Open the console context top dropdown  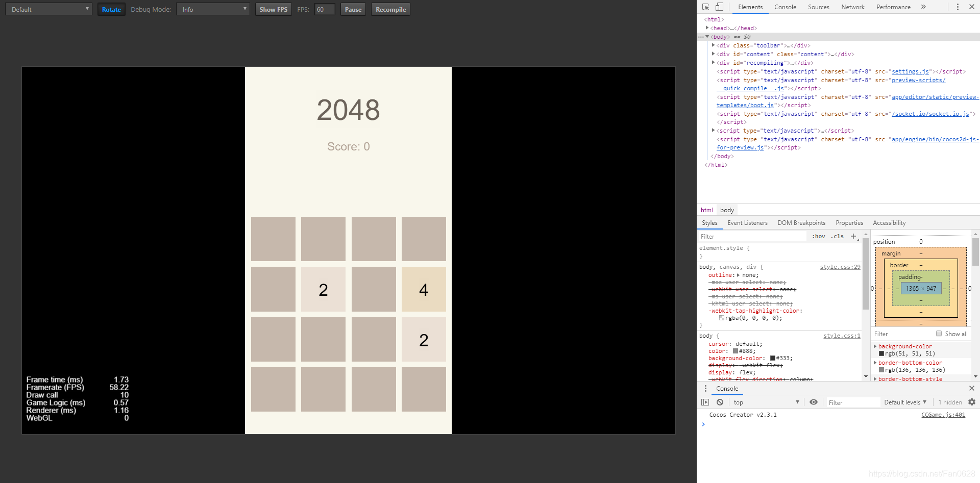[x=766, y=402]
